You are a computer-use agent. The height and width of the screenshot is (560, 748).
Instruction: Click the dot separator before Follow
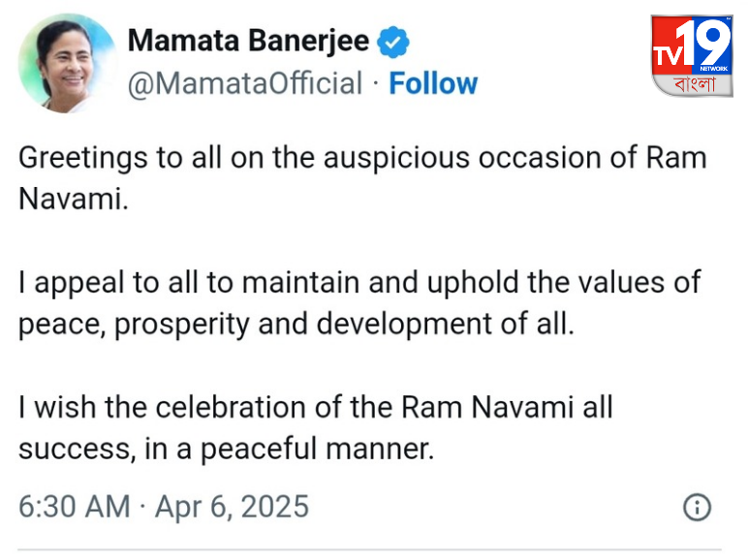(376, 84)
